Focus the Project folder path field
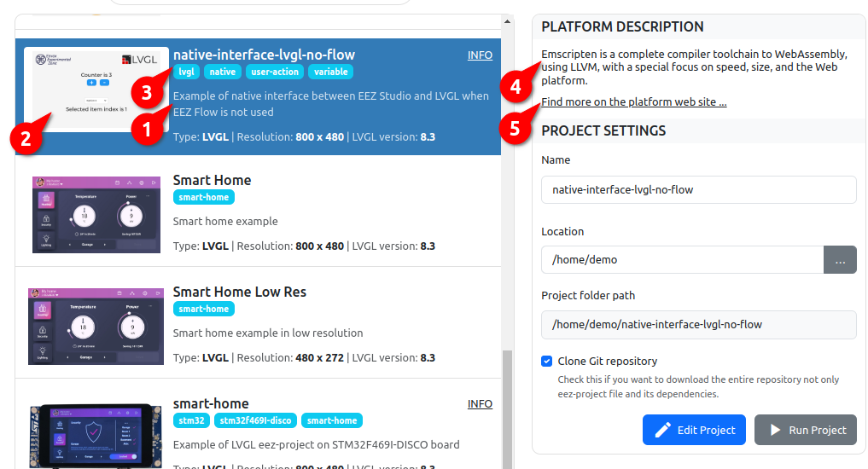Image resolution: width=868 pixels, height=469 pixels. click(x=699, y=325)
